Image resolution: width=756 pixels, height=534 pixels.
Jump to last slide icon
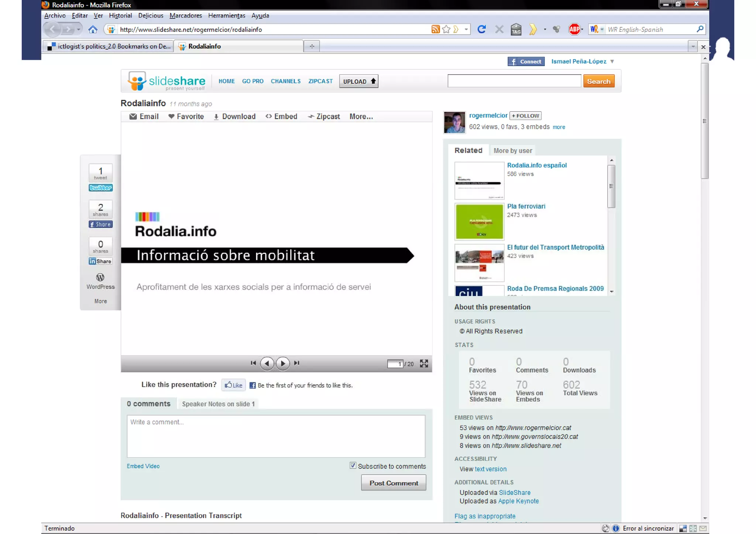coord(297,363)
